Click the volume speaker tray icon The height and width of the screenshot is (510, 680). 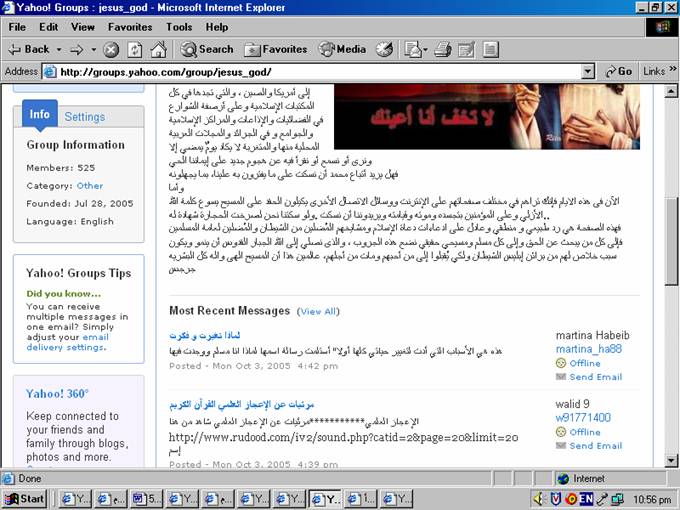(x=539, y=499)
